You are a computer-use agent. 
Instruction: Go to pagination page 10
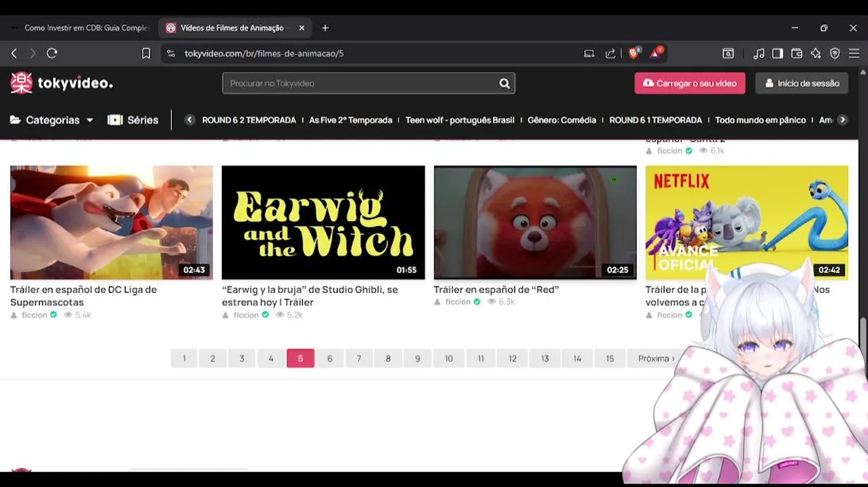click(x=449, y=358)
